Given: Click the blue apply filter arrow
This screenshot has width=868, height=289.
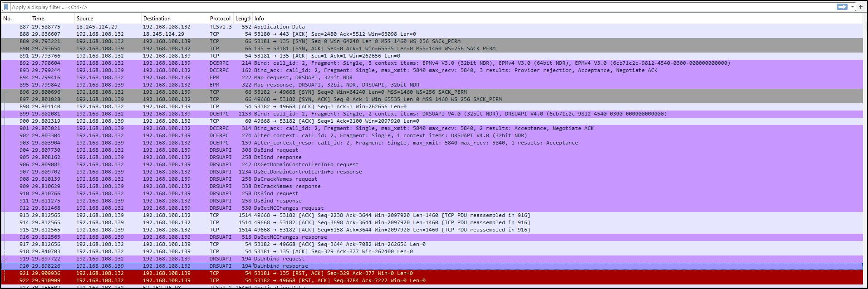Looking at the screenshot, I should [x=842, y=7].
